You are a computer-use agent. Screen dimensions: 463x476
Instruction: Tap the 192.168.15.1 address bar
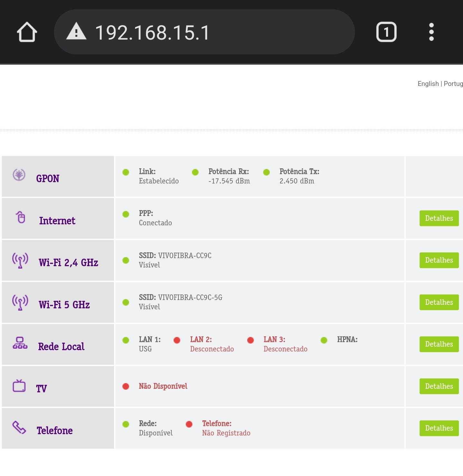point(204,32)
